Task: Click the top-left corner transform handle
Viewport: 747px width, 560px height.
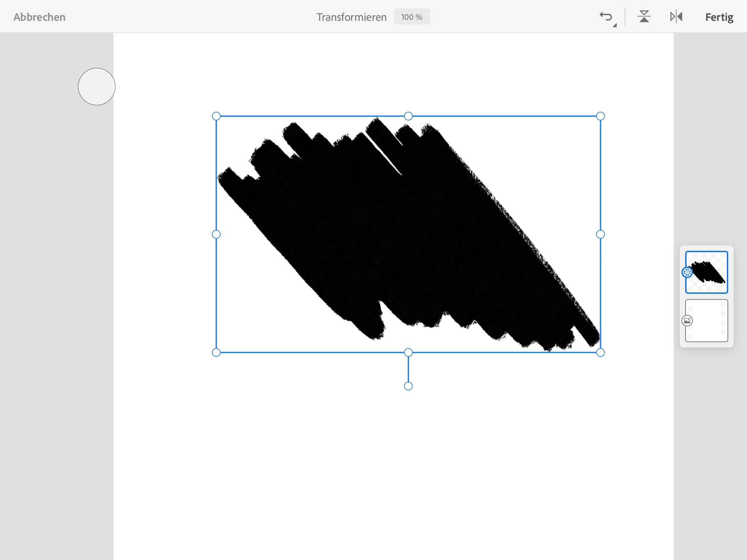Action: point(216,116)
